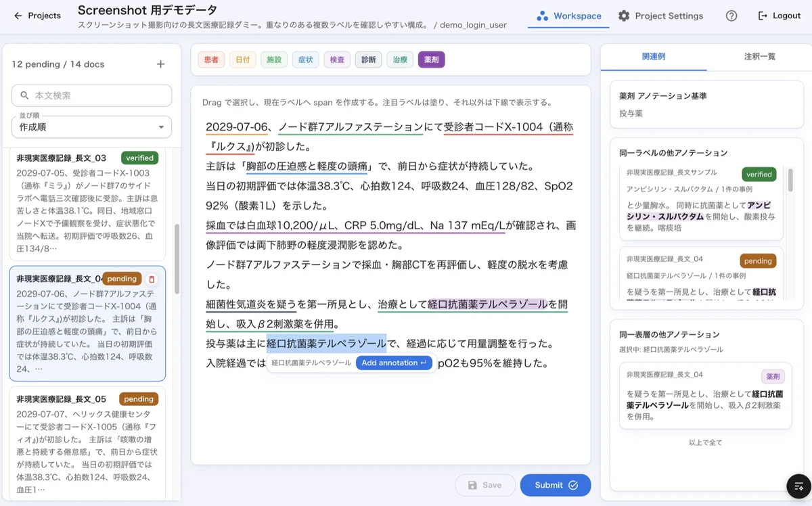Click the related annotations panel scrollbar
This screenshot has height=506, width=812.
click(x=790, y=181)
